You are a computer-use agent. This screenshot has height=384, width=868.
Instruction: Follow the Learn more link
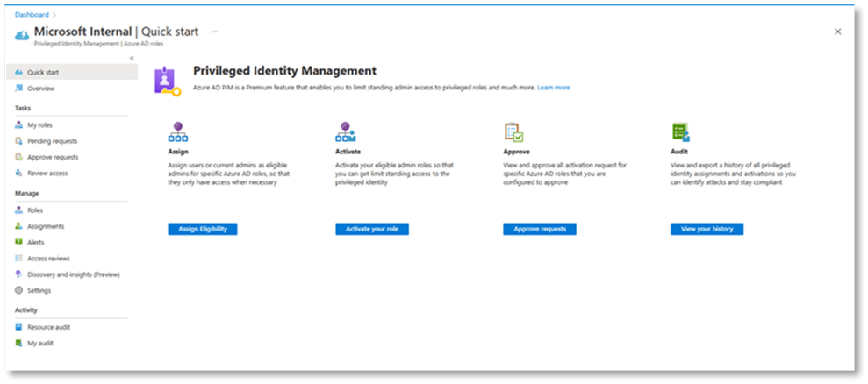tap(554, 88)
